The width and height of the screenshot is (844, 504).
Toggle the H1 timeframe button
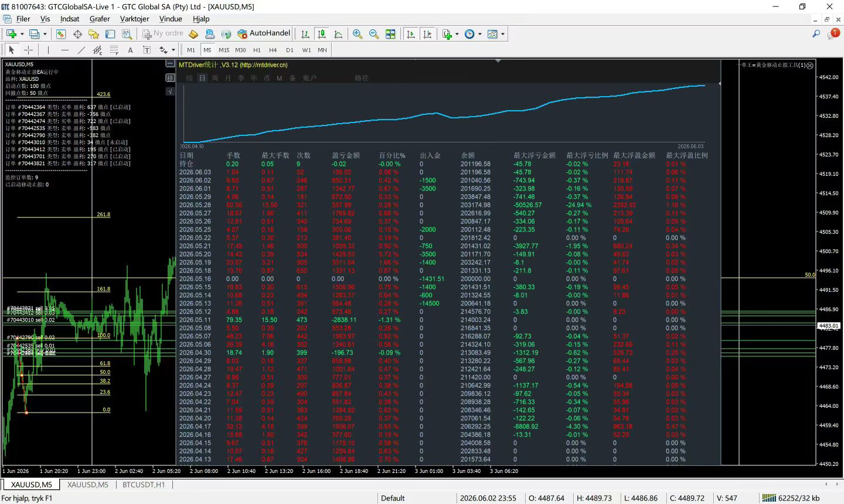(x=257, y=50)
